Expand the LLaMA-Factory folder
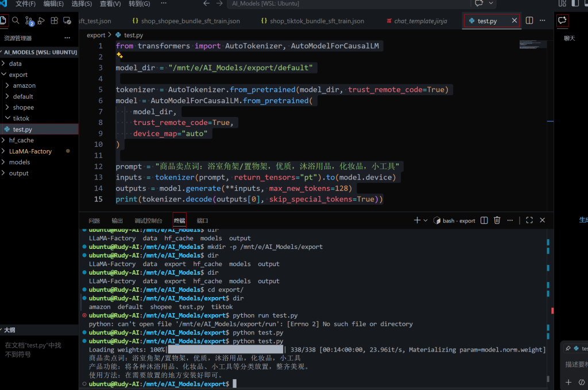Image resolution: width=588 pixels, height=390 pixels. [30, 151]
